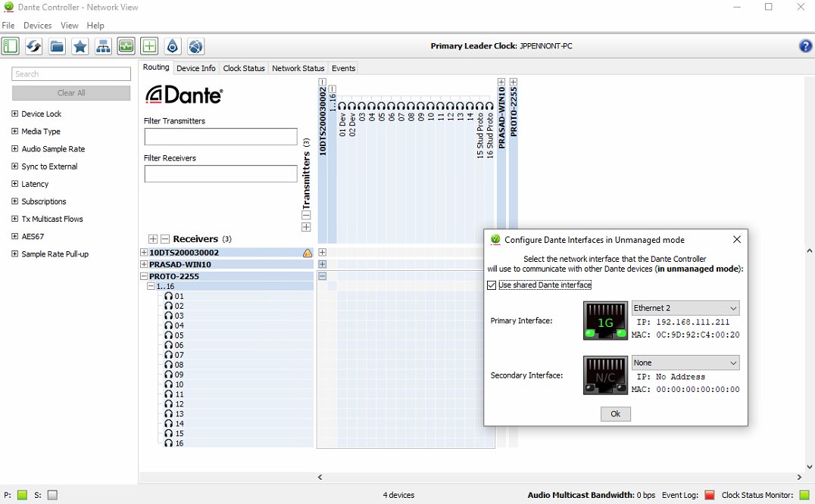The width and height of the screenshot is (815, 504).
Task: Click the globe toolbar icon
Action: (195, 46)
